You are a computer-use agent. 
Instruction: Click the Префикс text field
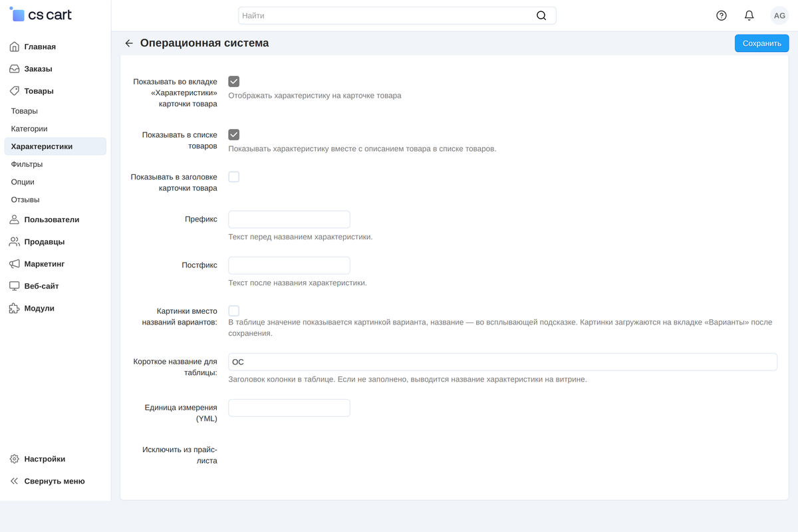click(289, 219)
